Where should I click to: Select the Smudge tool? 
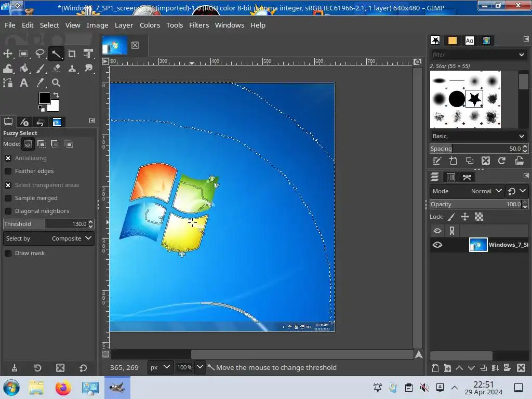pos(88,69)
